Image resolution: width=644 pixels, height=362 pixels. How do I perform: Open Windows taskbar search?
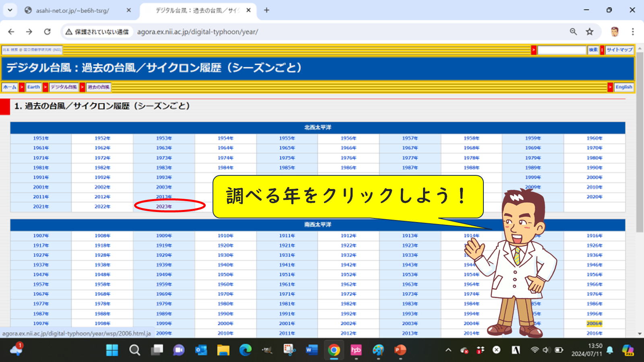tap(134, 350)
